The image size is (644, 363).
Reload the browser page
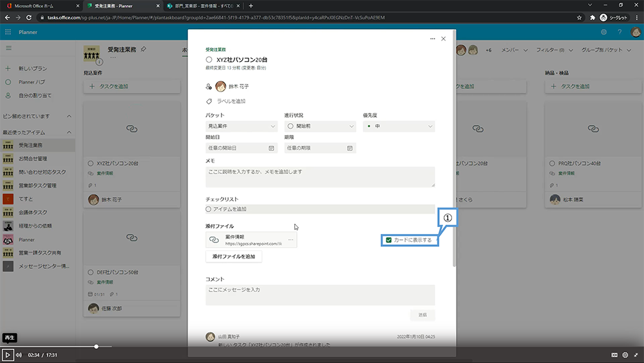[x=29, y=17]
